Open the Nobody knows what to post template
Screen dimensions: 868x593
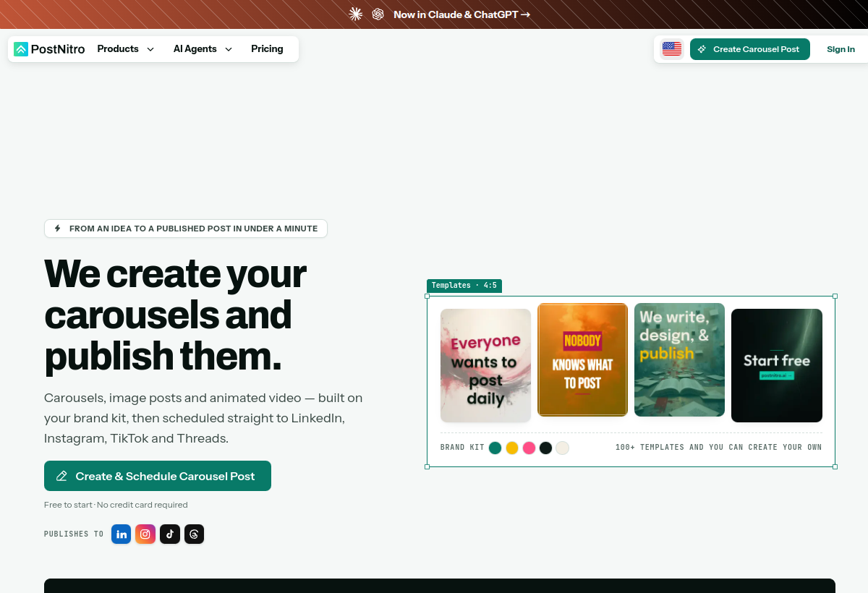point(582,359)
